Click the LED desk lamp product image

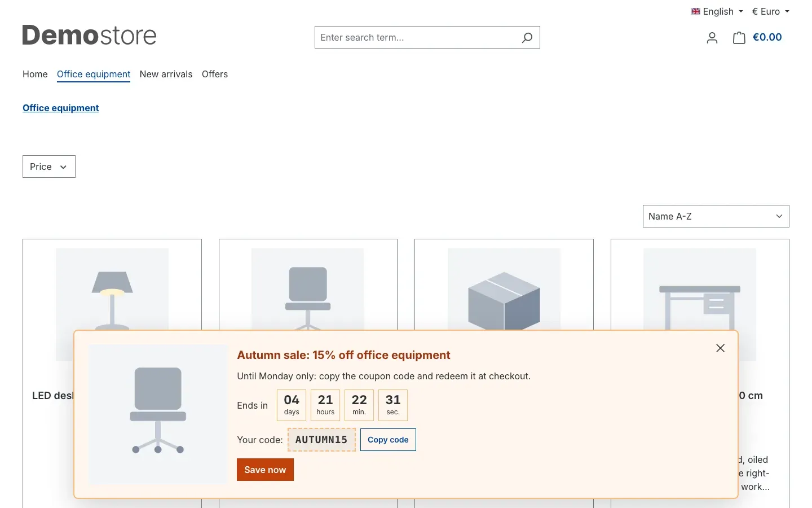(112, 289)
